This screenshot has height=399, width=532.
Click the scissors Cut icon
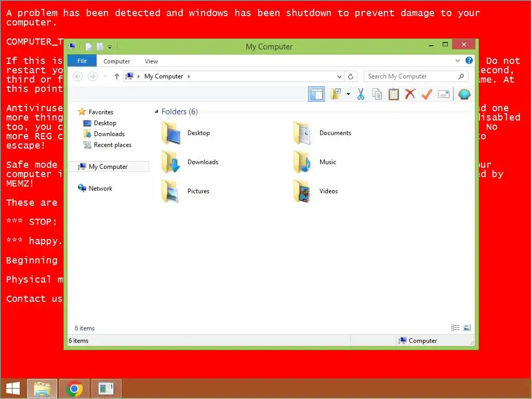(361, 94)
